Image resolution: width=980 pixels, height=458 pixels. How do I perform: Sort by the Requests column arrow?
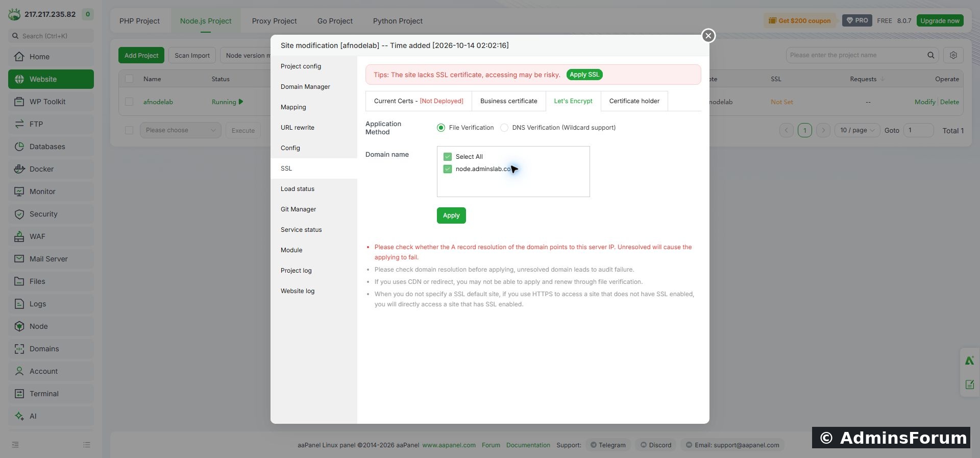click(883, 79)
